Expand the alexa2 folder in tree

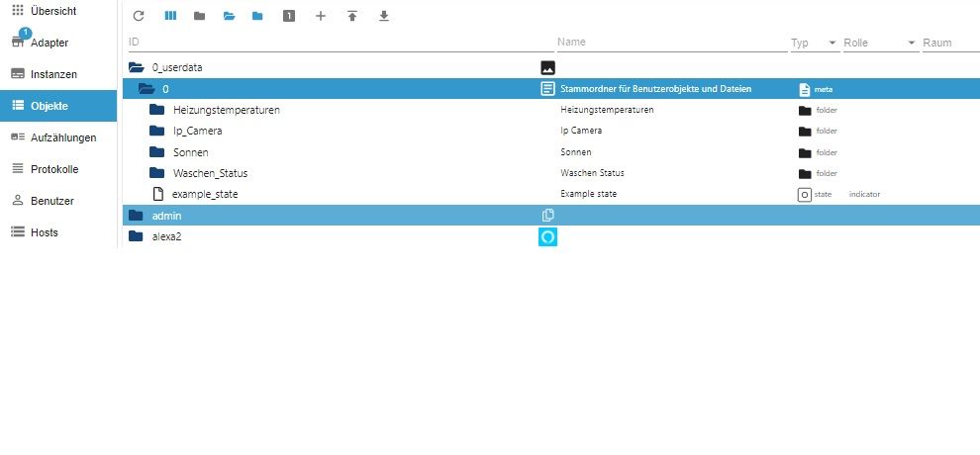coord(137,236)
